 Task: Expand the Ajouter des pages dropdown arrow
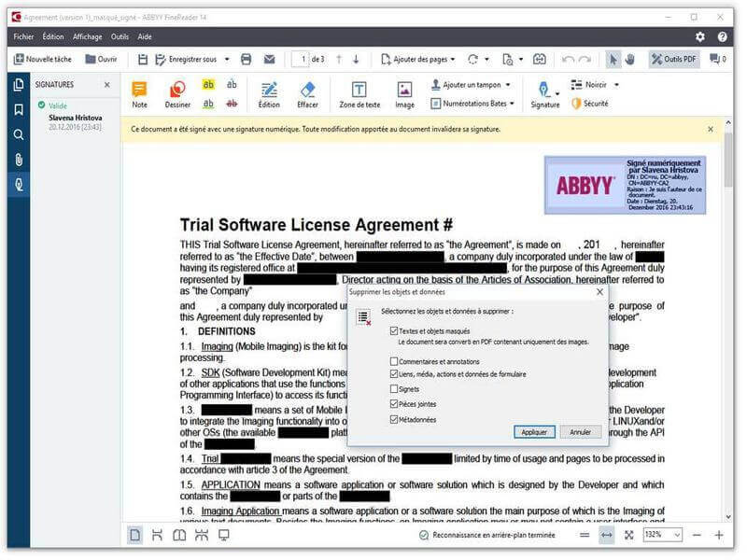click(x=453, y=59)
